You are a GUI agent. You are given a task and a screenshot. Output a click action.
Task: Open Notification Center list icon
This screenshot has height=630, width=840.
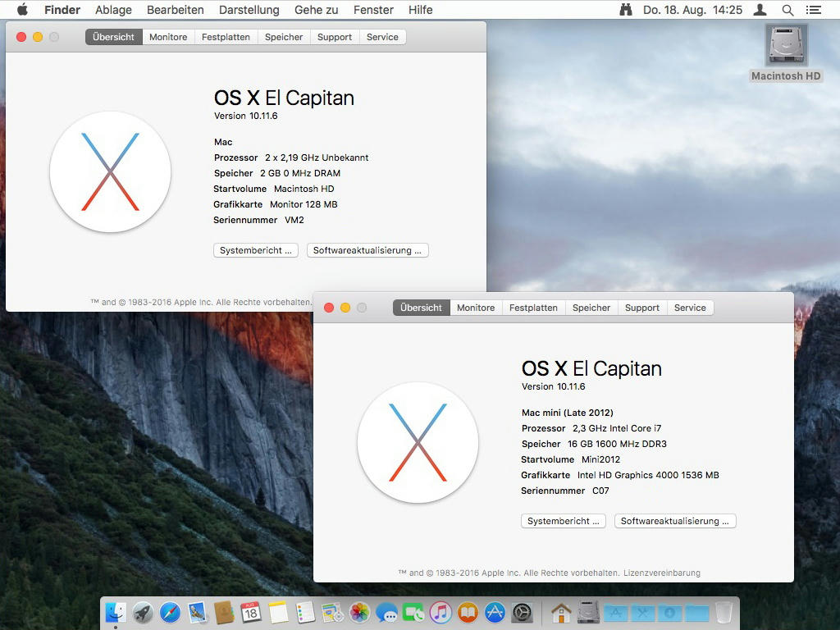coord(813,10)
